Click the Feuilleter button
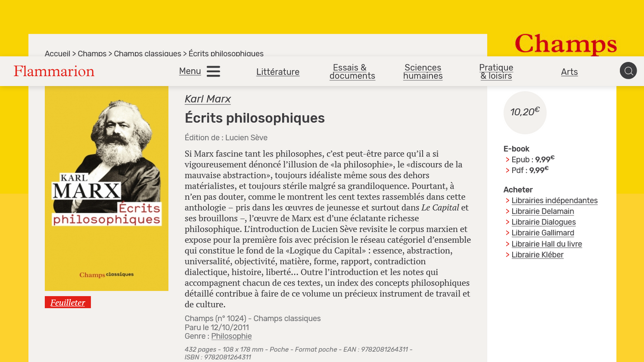 tap(68, 302)
